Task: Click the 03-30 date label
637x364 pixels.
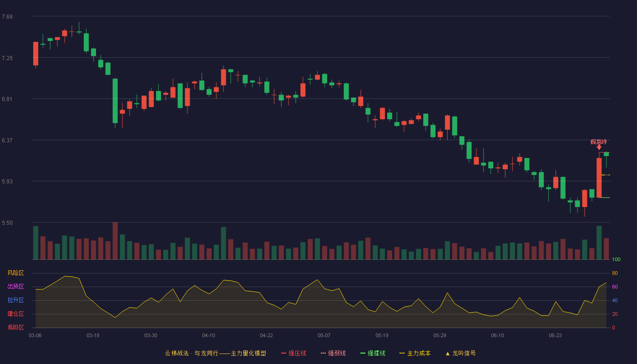Action: [151, 335]
